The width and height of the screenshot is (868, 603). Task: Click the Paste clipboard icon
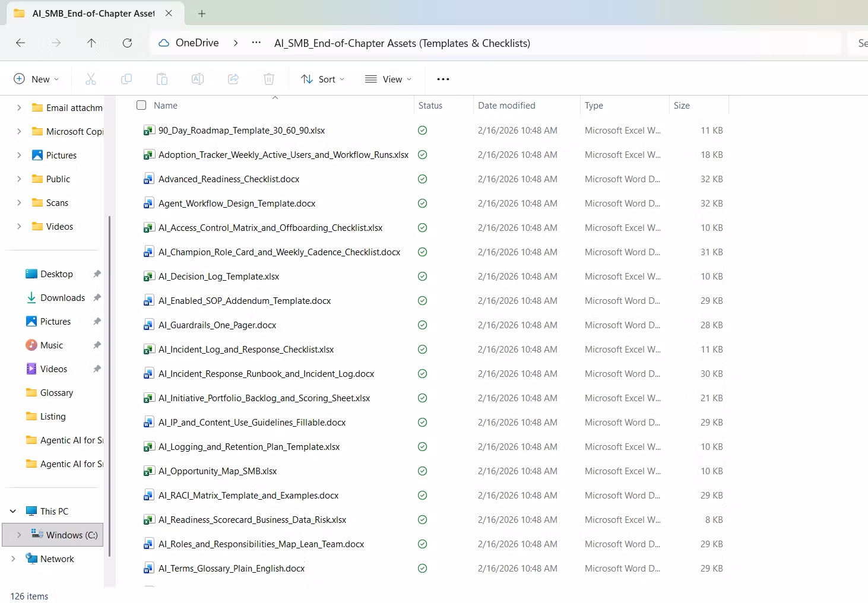pyautogui.click(x=162, y=79)
